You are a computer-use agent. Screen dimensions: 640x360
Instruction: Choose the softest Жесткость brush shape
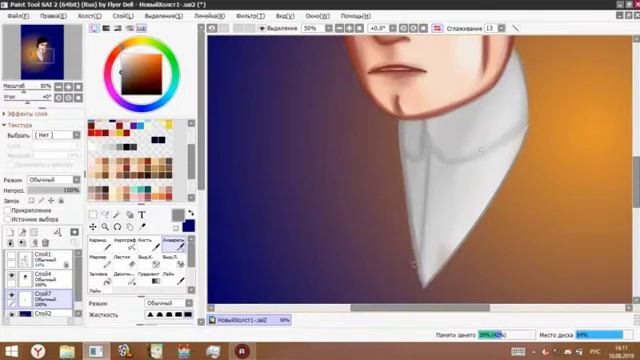click(x=150, y=315)
